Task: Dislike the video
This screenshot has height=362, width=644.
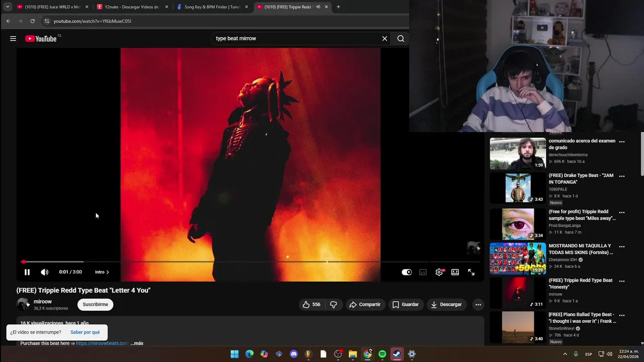Action: [334, 304]
